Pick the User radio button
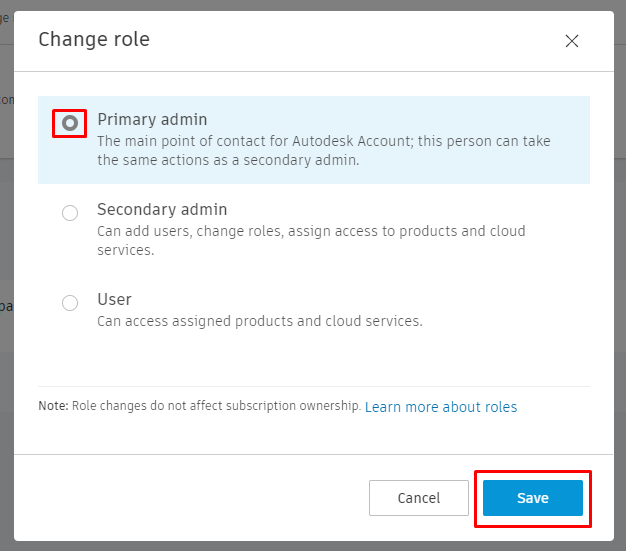The height and width of the screenshot is (551, 626). click(x=70, y=303)
